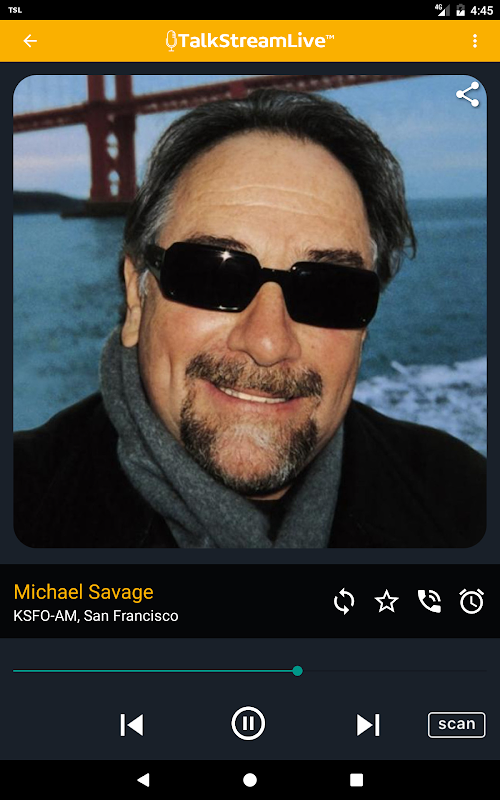Tap the host photo artwork
The width and height of the screenshot is (500, 800).
click(x=249, y=311)
